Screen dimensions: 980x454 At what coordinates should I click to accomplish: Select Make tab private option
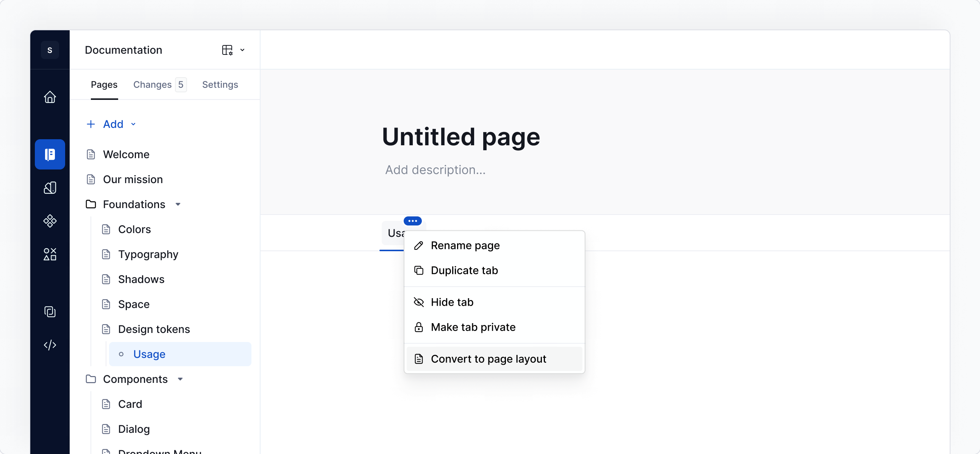(473, 327)
